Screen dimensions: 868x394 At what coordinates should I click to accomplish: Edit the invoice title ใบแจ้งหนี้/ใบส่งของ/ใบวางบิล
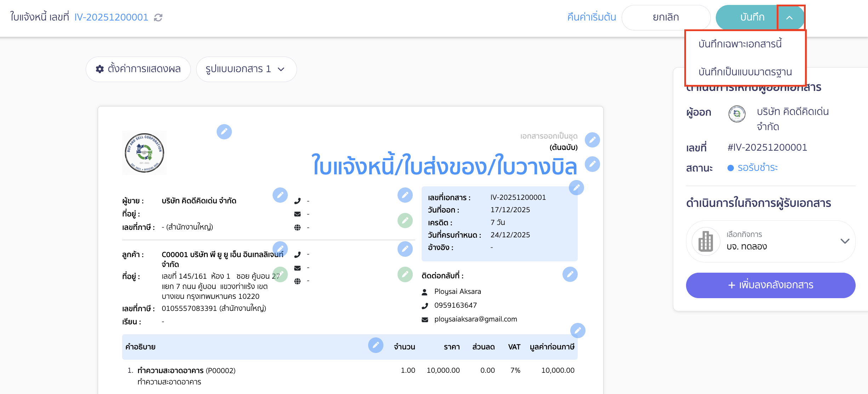592,164
